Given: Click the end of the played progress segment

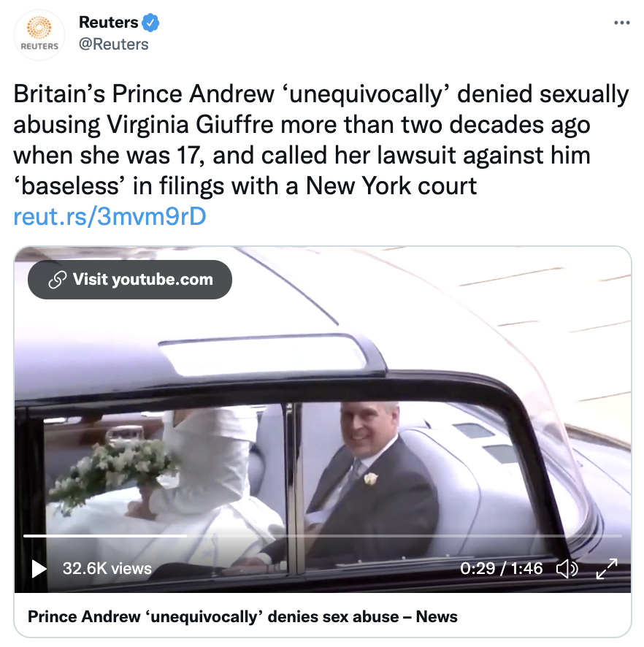Looking at the screenshot, I should click(186, 536).
